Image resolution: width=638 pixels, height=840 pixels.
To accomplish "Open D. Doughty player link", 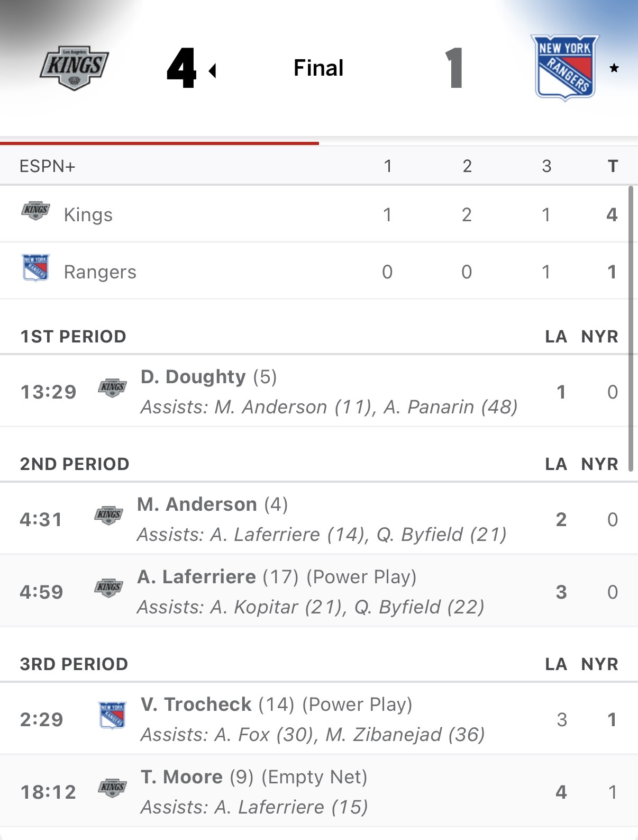I will 193,377.
